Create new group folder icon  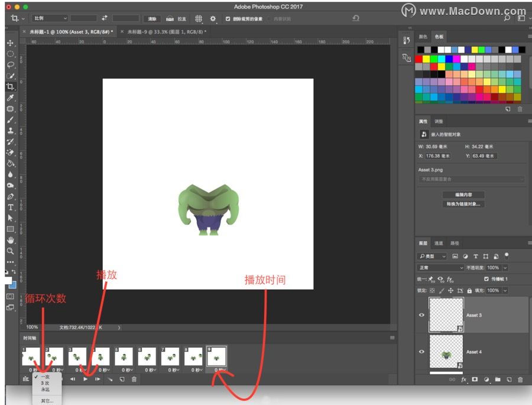tap(498, 380)
